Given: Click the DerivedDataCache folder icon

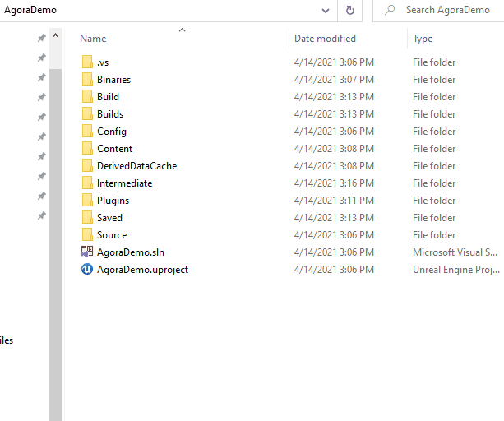Looking at the screenshot, I should [x=87, y=166].
